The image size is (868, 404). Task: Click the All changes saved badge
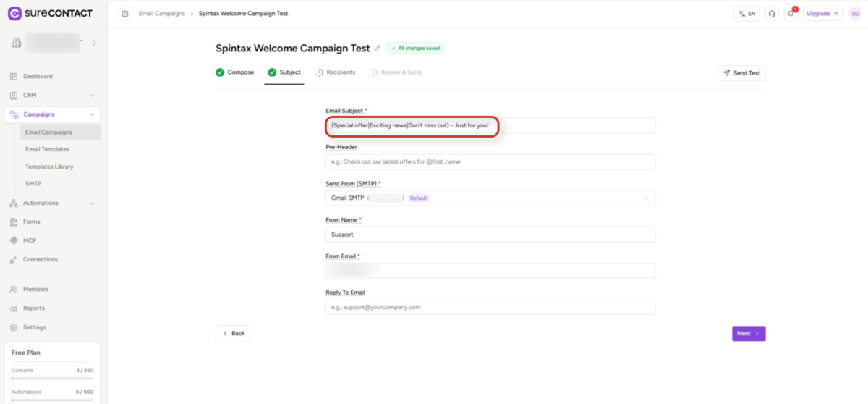(x=415, y=49)
